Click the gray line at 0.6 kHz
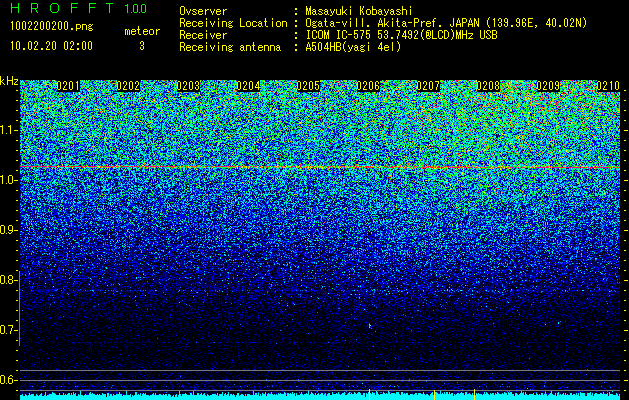 pyautogui.click(x=320, y=380)
